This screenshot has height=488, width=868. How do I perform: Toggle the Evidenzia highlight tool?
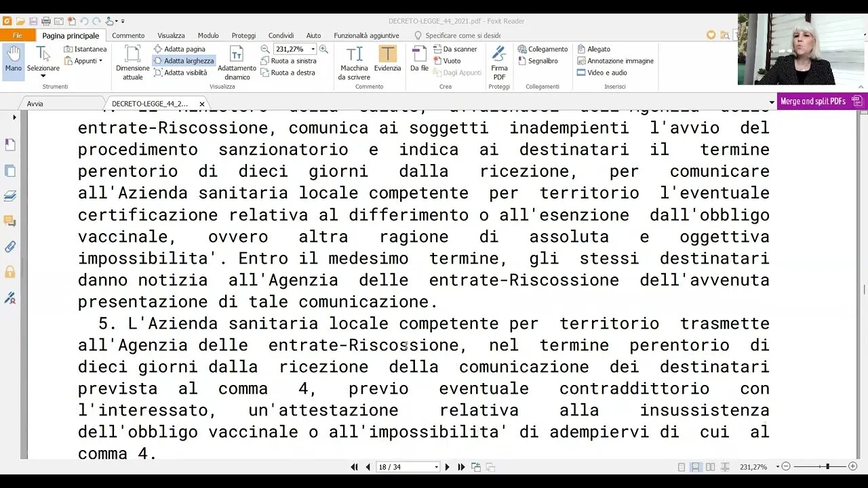click(387, 59)
